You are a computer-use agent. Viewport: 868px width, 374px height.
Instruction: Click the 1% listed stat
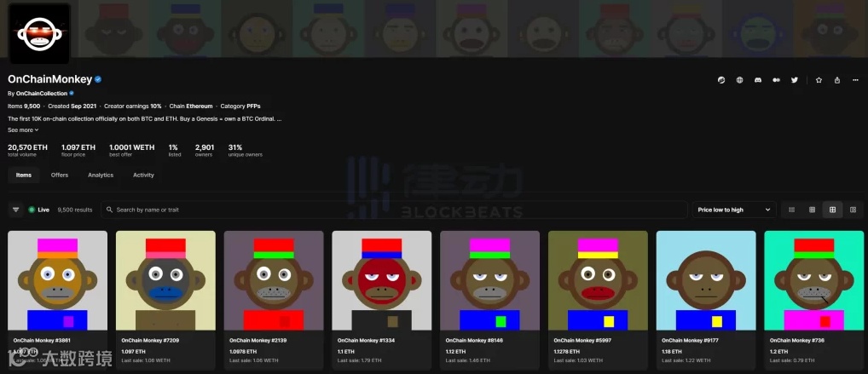point(175,150)
